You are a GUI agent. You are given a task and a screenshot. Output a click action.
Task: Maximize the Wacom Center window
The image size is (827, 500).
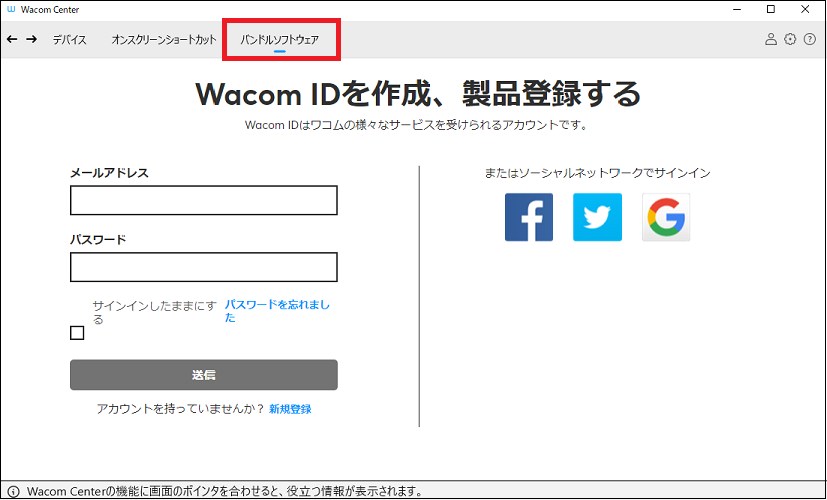tap(771, 9)
